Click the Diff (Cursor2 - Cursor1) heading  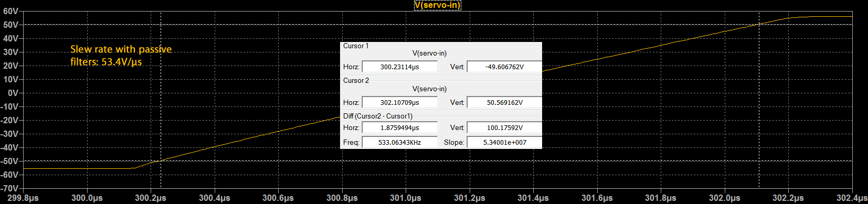click(378, 116)
